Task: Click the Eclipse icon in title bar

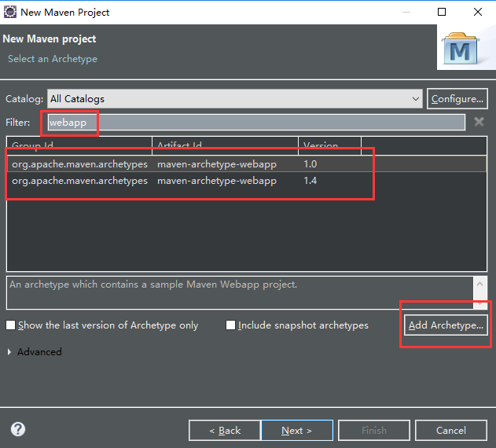Action: click(9, 12)
